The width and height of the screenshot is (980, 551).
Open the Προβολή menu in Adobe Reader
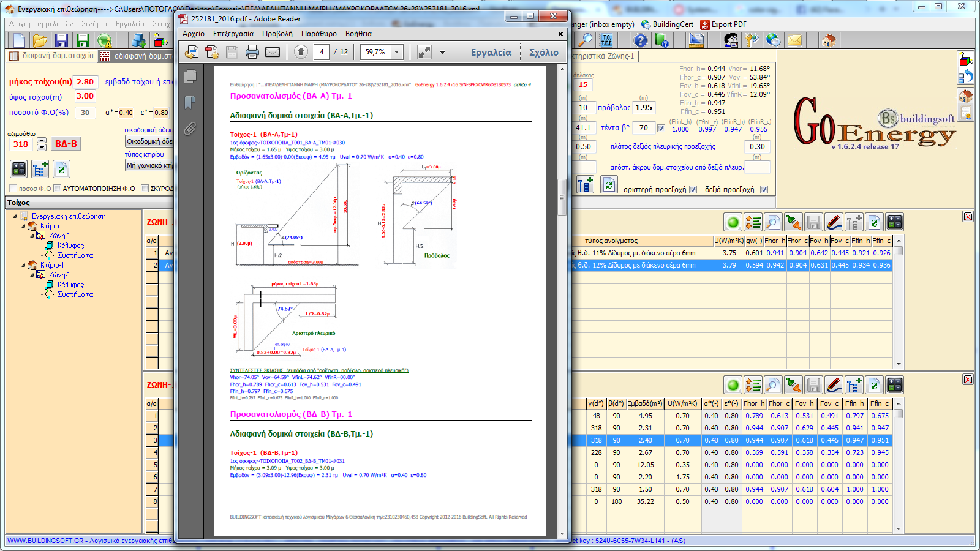point(277,34)
